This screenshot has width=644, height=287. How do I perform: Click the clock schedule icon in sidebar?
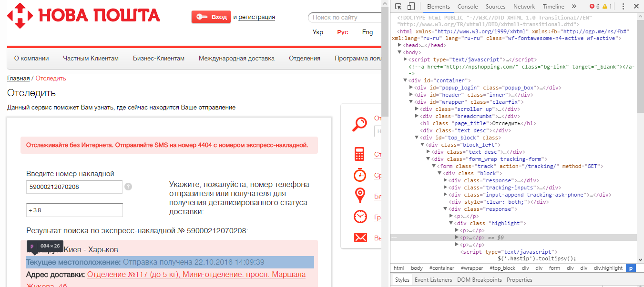pos(360,217)
